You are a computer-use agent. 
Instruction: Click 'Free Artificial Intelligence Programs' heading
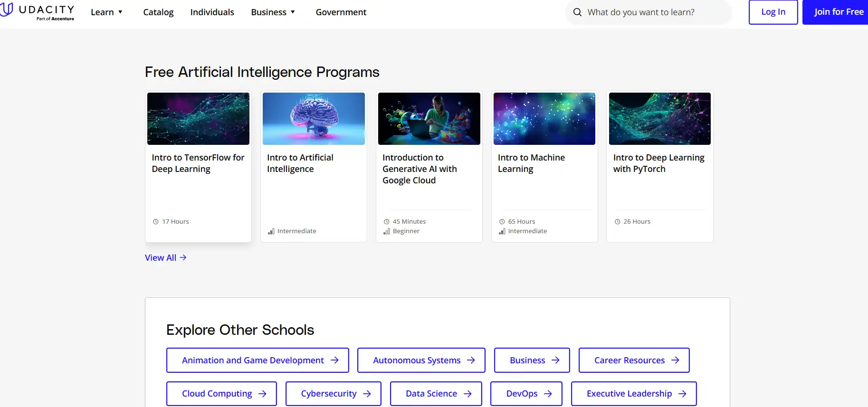click(x=262, y=72)
